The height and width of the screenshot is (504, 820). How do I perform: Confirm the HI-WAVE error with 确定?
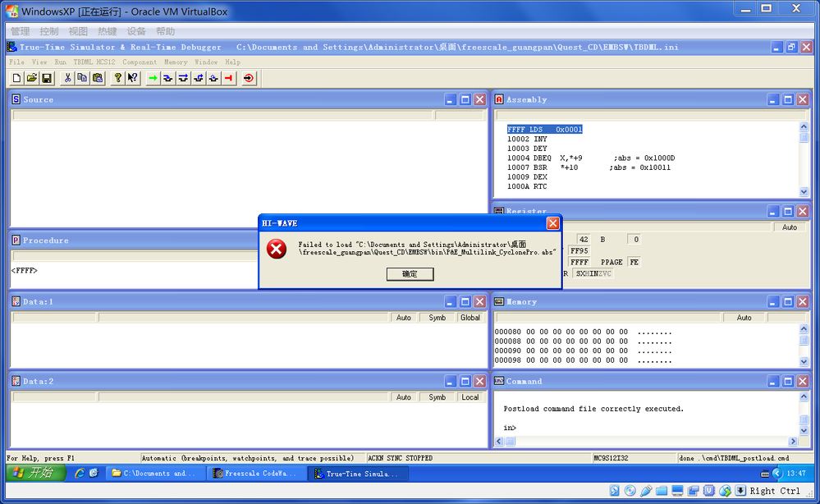[x=410, y=274]
